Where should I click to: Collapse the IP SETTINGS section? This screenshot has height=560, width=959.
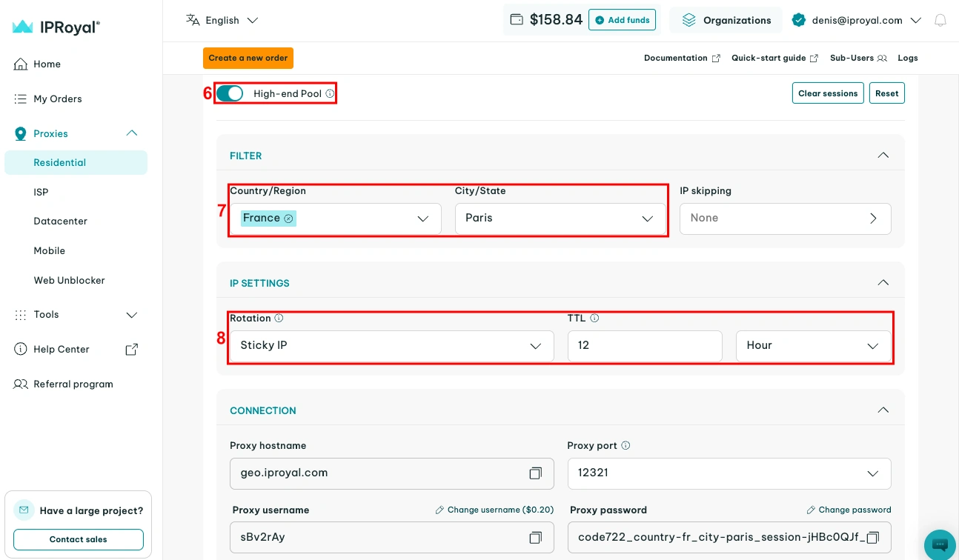(x=883, y=283)
